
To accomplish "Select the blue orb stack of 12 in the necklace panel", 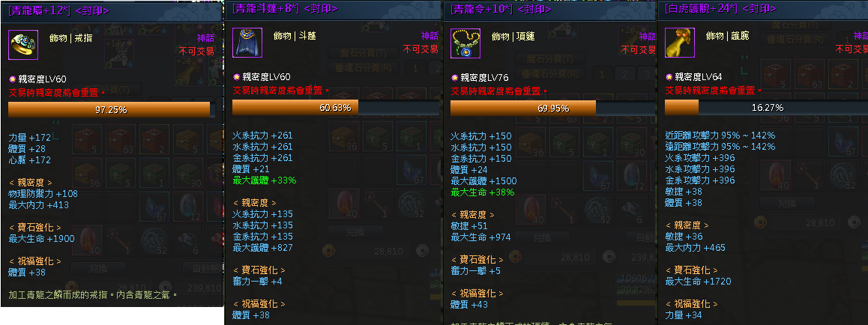I will tap(630, 174).
